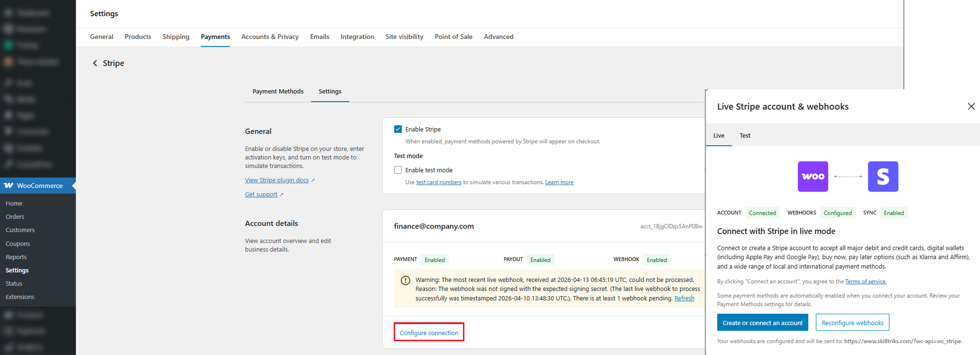
Task: Click the WooCommerce W sidebar icon
Action: coord(9,186)
